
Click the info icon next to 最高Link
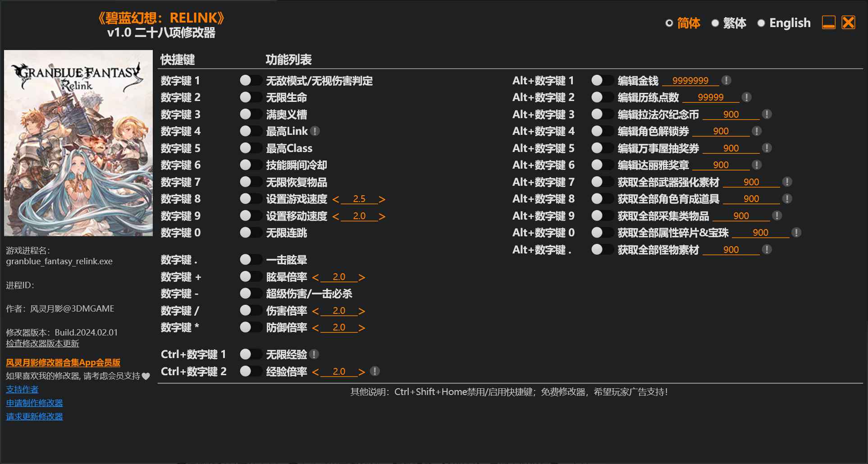(315, 131)
